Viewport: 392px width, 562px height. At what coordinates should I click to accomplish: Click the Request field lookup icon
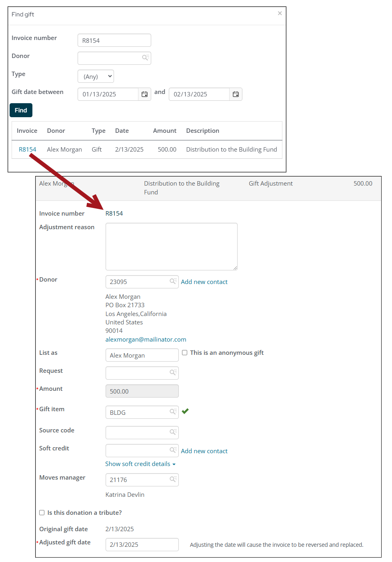(173, 373)
